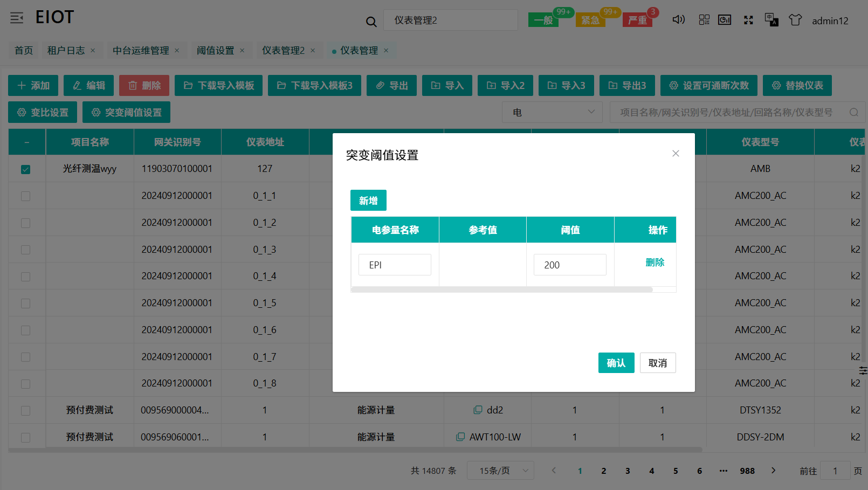Switch to the 阈值设置 tab
The height and width of the screenshot is (490, 868).
pyautogui.click(x=215, y=51)
